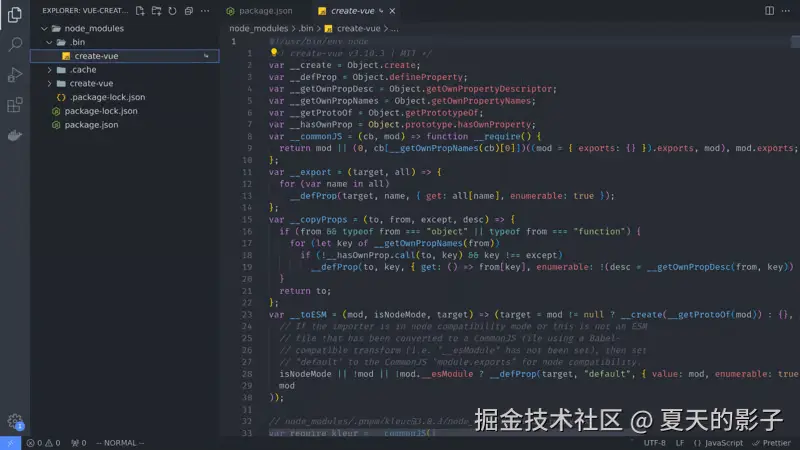Screen dimensions: 800x450
Task: Change the UTF-8 file encoding
Action: [655, 443]
